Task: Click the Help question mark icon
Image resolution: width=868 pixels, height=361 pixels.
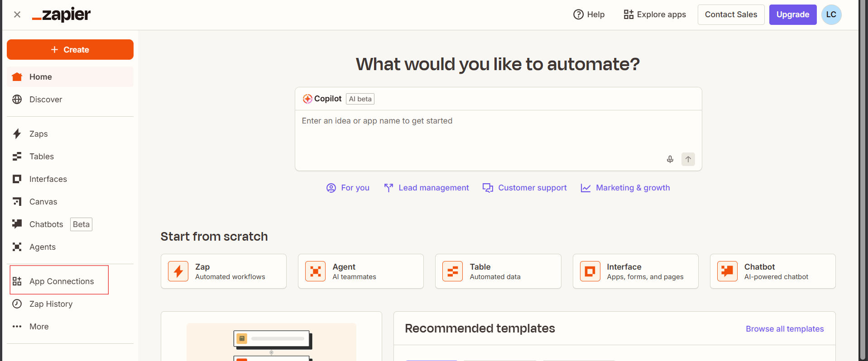Action: [x=578, y=14]
